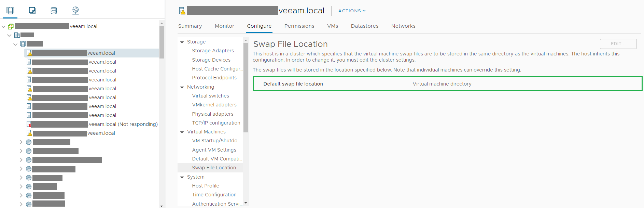Open Time Configuration settings
Screen dimensions: 644x208
(214, 195)
